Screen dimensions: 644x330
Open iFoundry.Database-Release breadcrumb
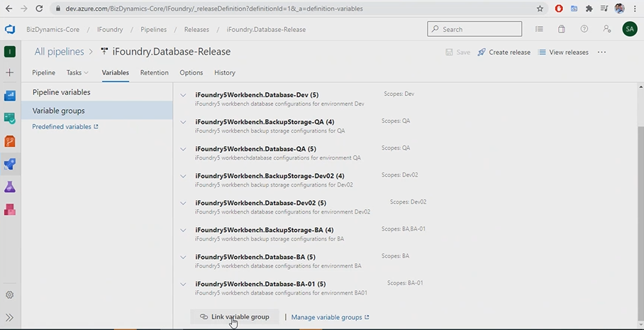click(266, 30)
